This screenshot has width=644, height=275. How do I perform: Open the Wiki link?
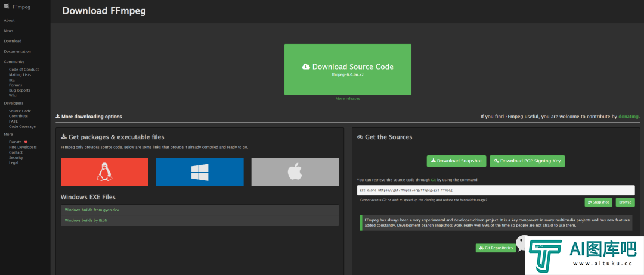pos(13,95)
